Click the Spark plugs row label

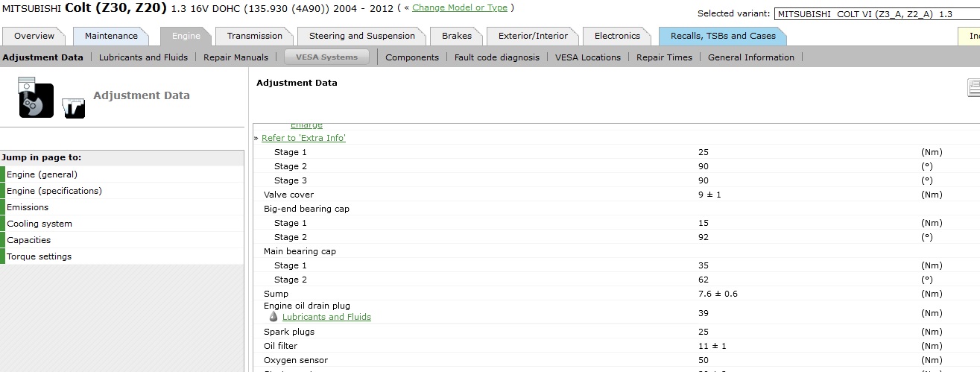point(289,332)
